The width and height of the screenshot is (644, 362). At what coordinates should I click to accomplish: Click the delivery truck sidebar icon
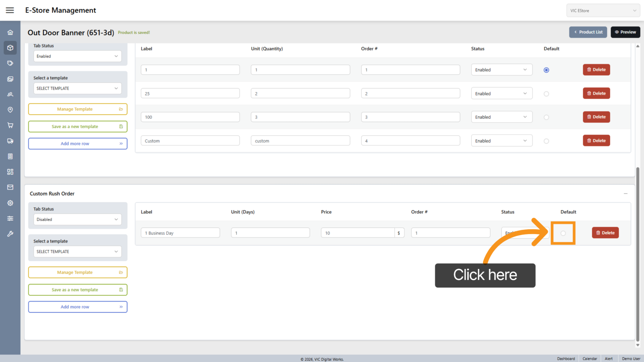(x=10, y=141)
